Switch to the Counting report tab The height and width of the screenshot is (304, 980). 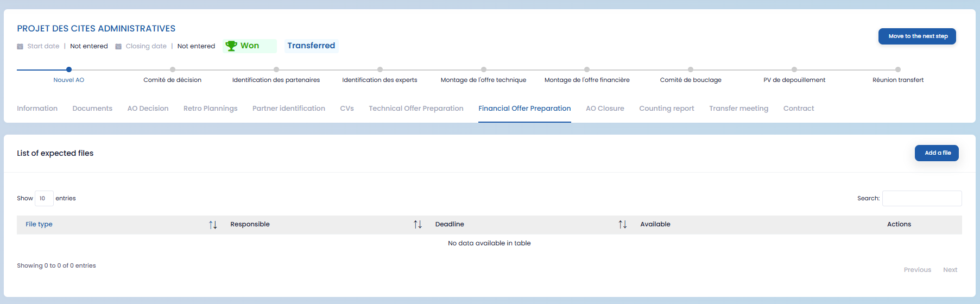(x=667, y=109)
